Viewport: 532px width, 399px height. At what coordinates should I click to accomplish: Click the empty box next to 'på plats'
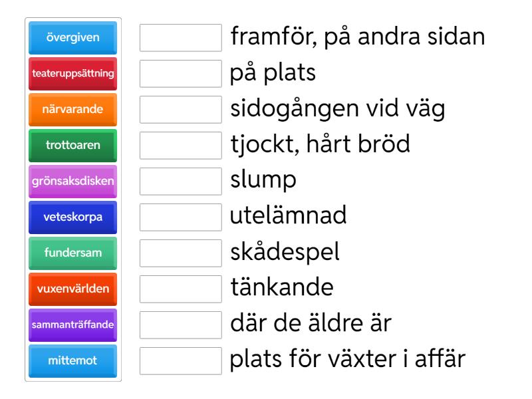coord(181,74)
